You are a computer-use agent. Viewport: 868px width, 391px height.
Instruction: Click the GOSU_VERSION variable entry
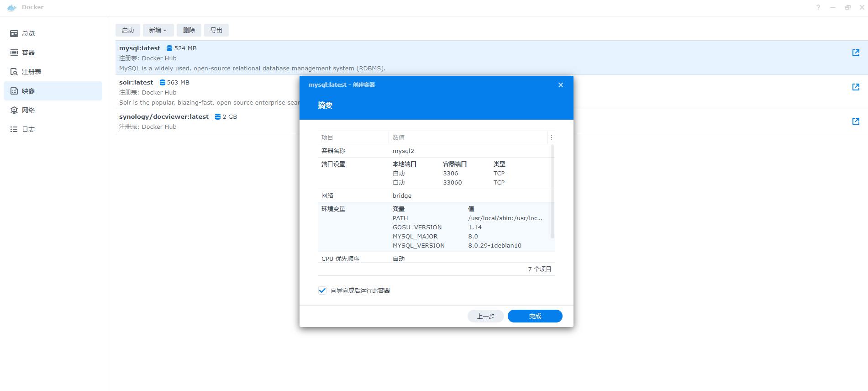coord(417,227)
